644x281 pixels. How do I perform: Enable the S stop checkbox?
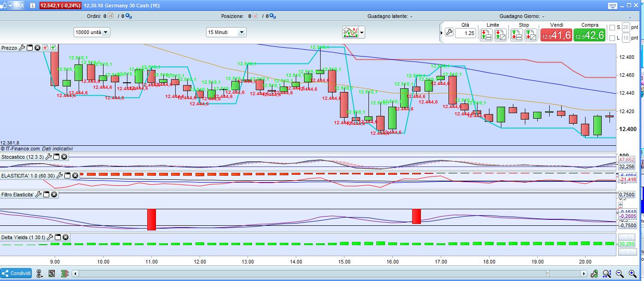612,28
